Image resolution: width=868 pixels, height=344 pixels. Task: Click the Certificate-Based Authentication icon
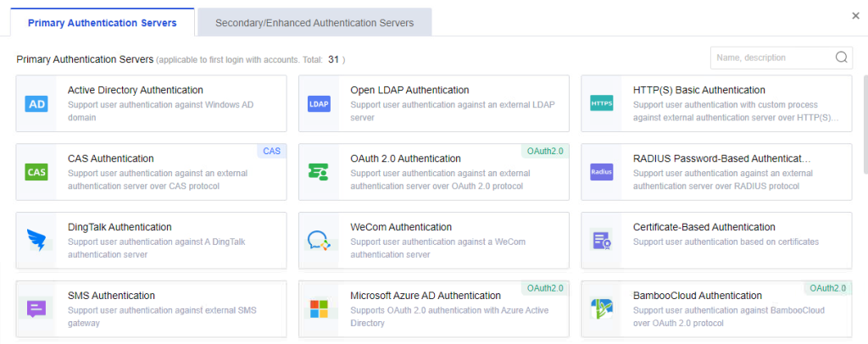[602, 241]
